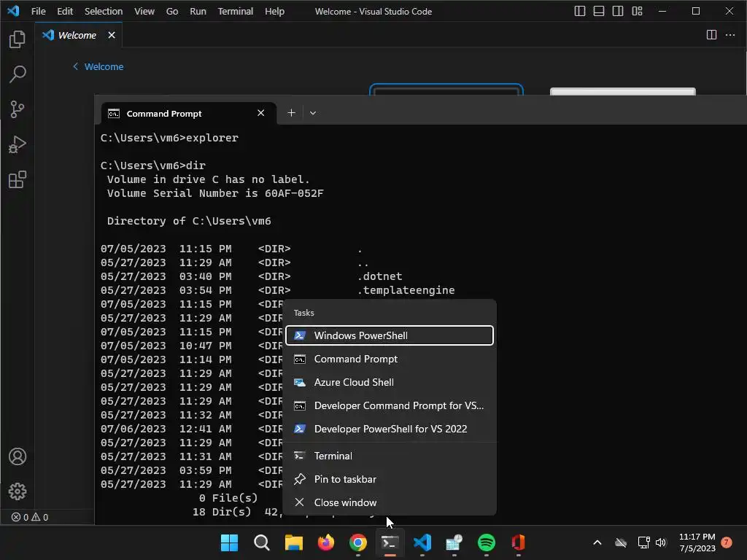Image resolution: width=747 pixels, height=560 pixels.
Task: Select the Welcome editor tab
Action: 79,35
